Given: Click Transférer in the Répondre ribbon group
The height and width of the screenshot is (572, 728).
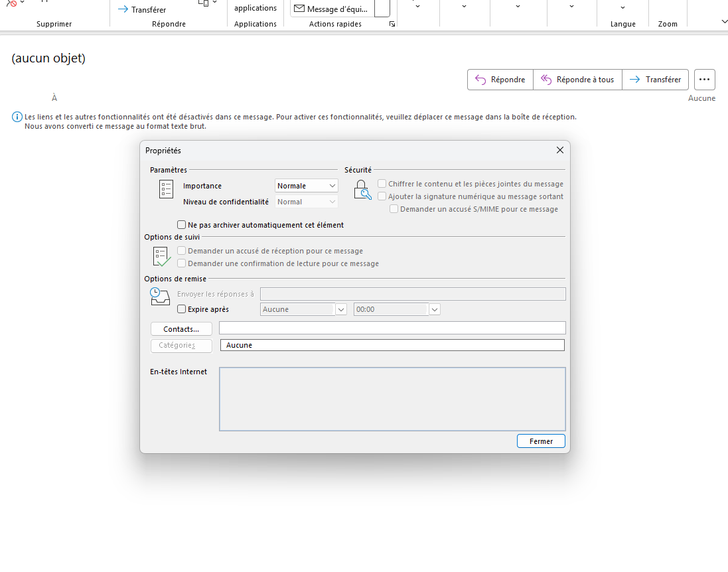Looking at the screenshot, I should (x=142, y=10).
